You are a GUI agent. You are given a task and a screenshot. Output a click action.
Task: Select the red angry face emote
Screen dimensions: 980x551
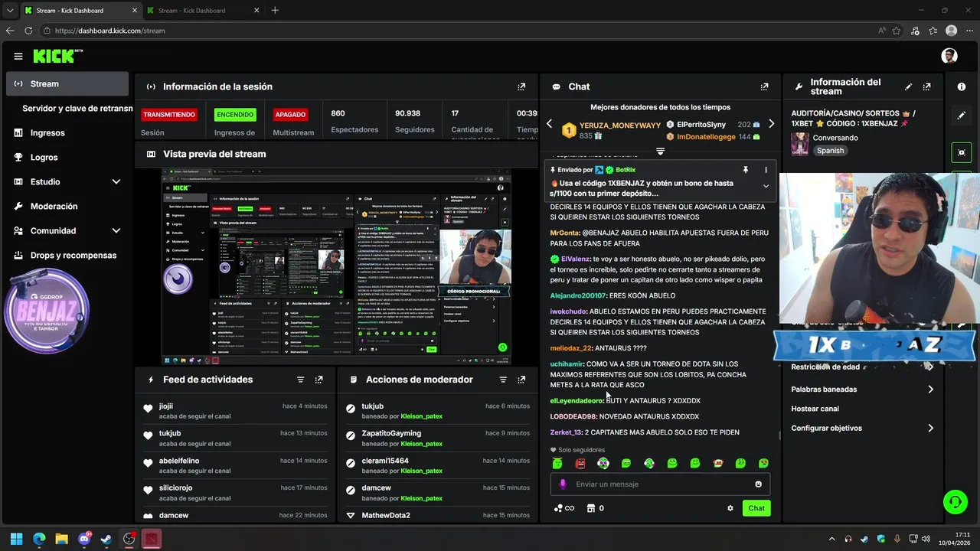580,463
